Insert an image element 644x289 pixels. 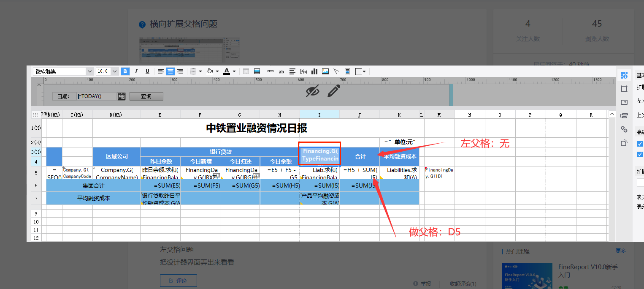click(x=325, y=71)
